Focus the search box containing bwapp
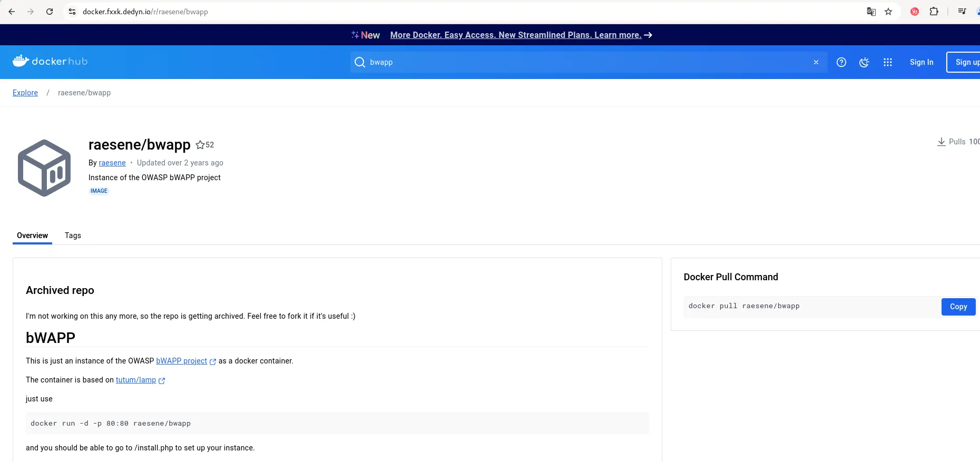 pos(589,62)
